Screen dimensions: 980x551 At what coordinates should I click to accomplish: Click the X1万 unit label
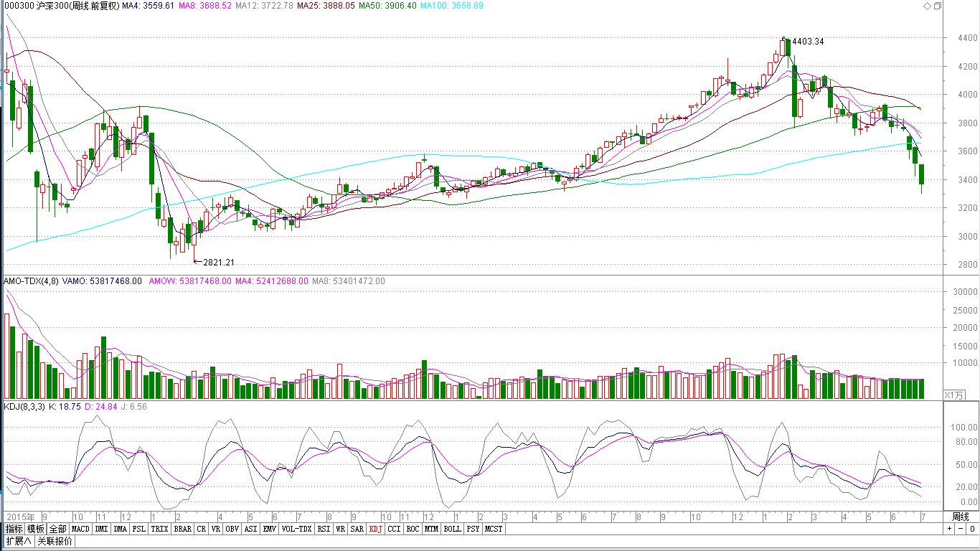coord(954,395)
